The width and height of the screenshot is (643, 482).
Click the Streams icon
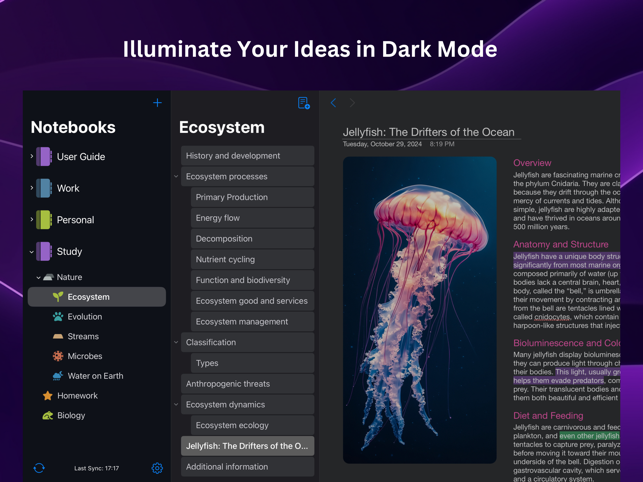58,336
